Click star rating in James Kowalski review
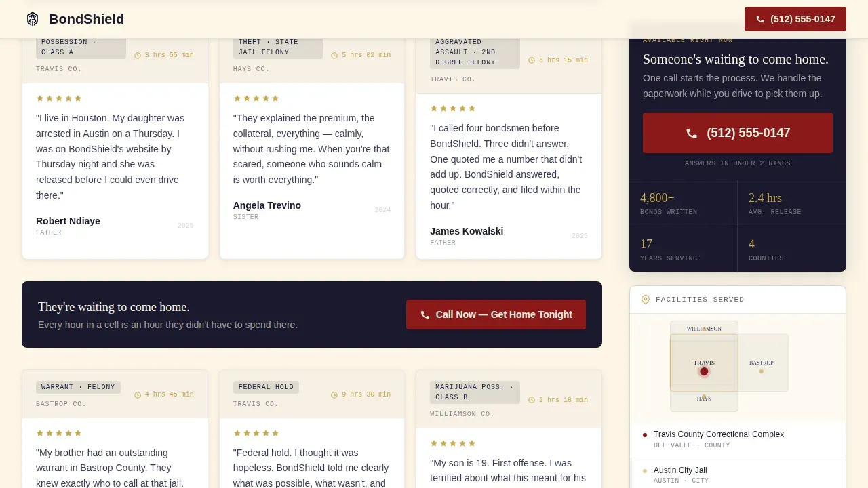 pyautogui.click(x=453, y=108)
